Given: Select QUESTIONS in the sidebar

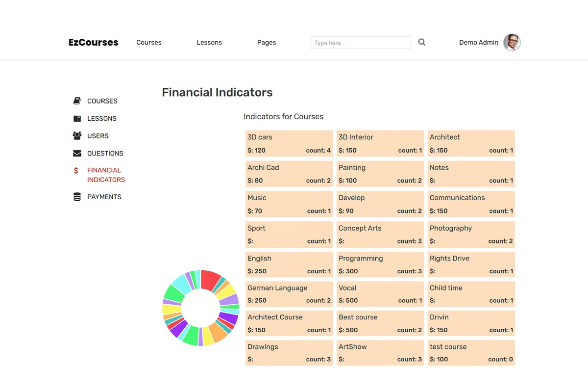Looking at the screenshot, I should coord(105,154).
